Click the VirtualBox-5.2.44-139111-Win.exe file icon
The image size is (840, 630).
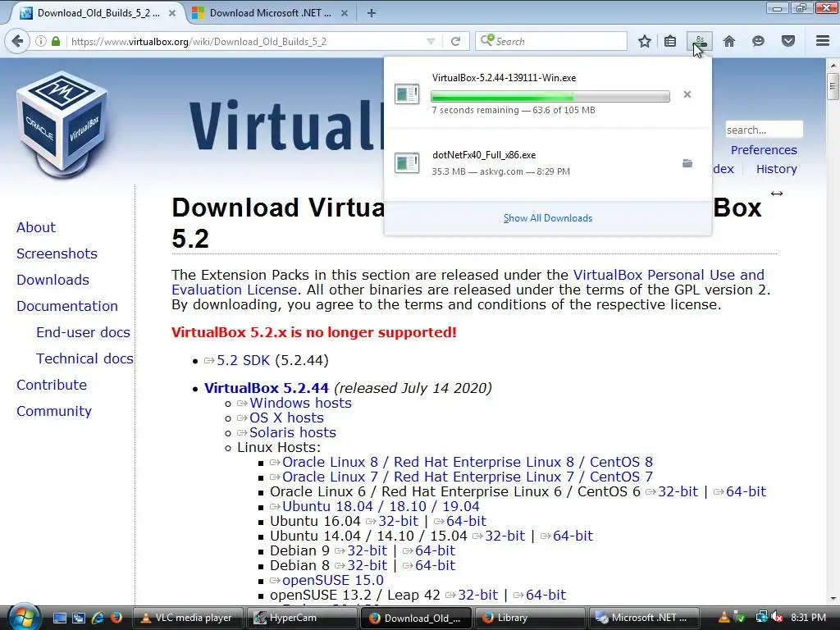(407, 94)
